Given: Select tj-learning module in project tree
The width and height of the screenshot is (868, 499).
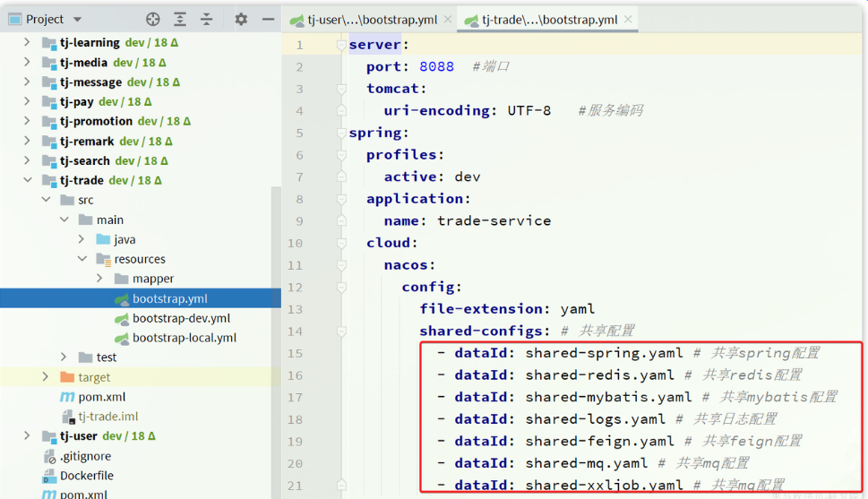Looking at the screenshot, I should click(x=90, y=43).
